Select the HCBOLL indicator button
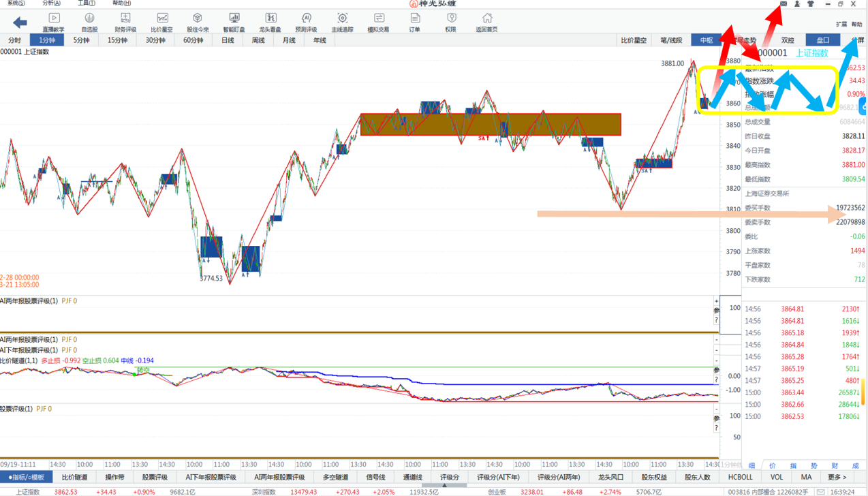Screen dimensions: 868x496 point(740,478)
